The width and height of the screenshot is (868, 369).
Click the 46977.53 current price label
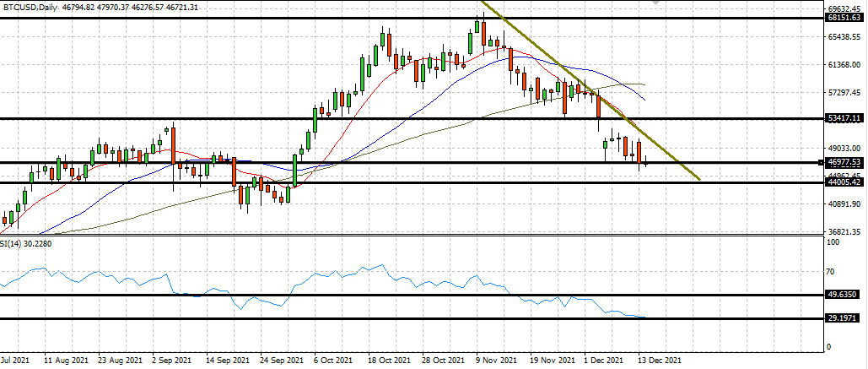[844, 162]
